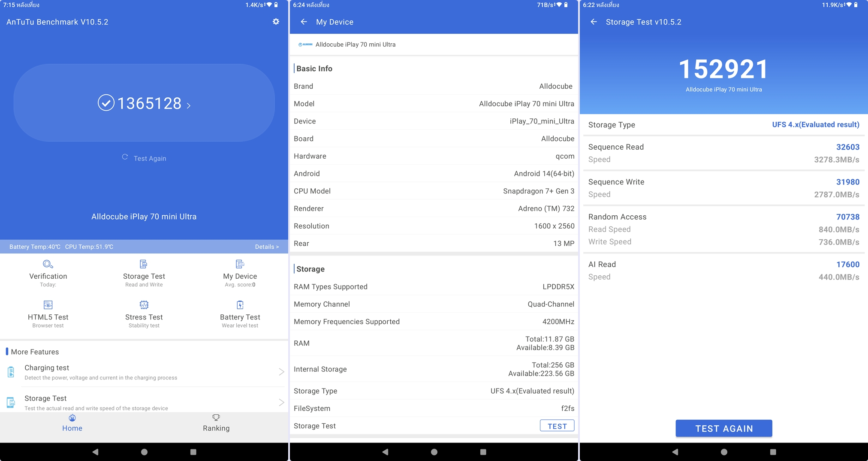868x461 pixels.
Task: Tap Android home circle on home screen
Action: [x=144, y=452]
